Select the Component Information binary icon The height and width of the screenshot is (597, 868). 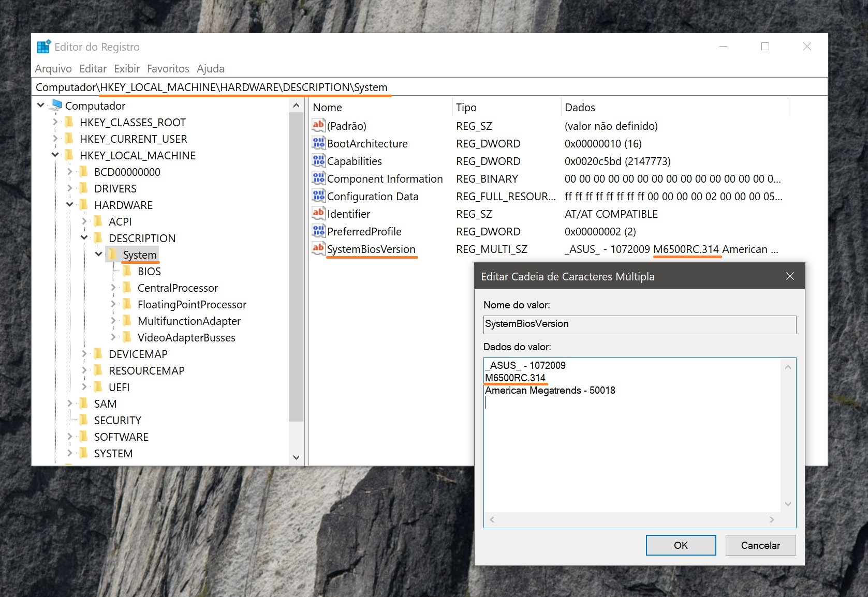pos(318,178)
